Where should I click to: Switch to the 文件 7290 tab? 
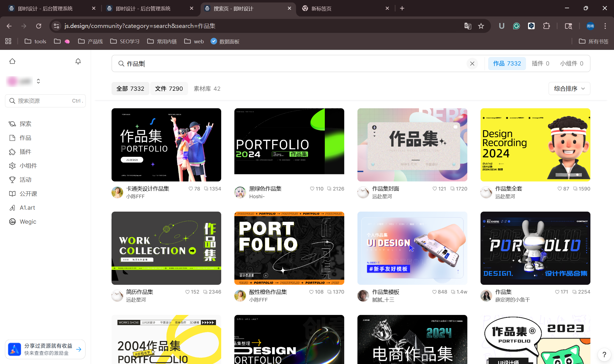[x=169, y=89]
